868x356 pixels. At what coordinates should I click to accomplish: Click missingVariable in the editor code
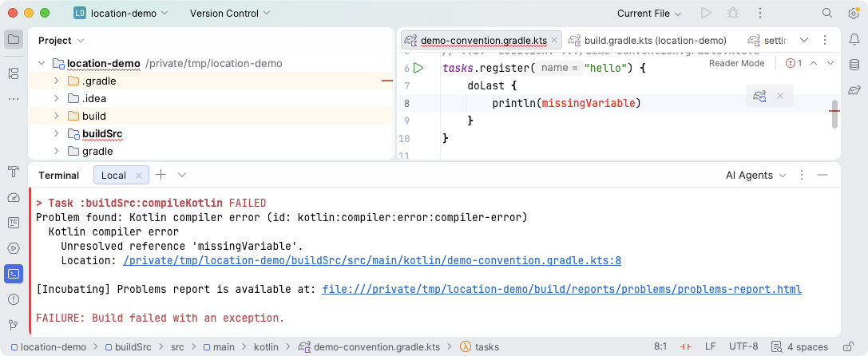pyautogui.click(x=588, y=103)
